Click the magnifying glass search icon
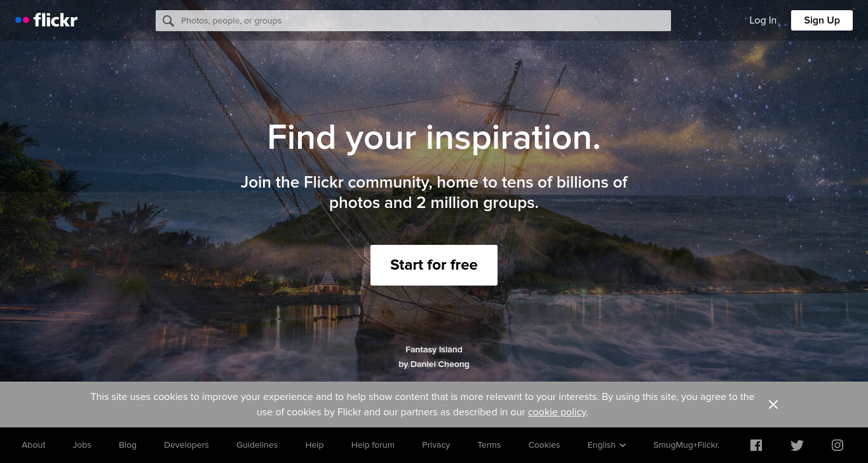This screenshot has height=463, width=868. (x=168, y=21)
